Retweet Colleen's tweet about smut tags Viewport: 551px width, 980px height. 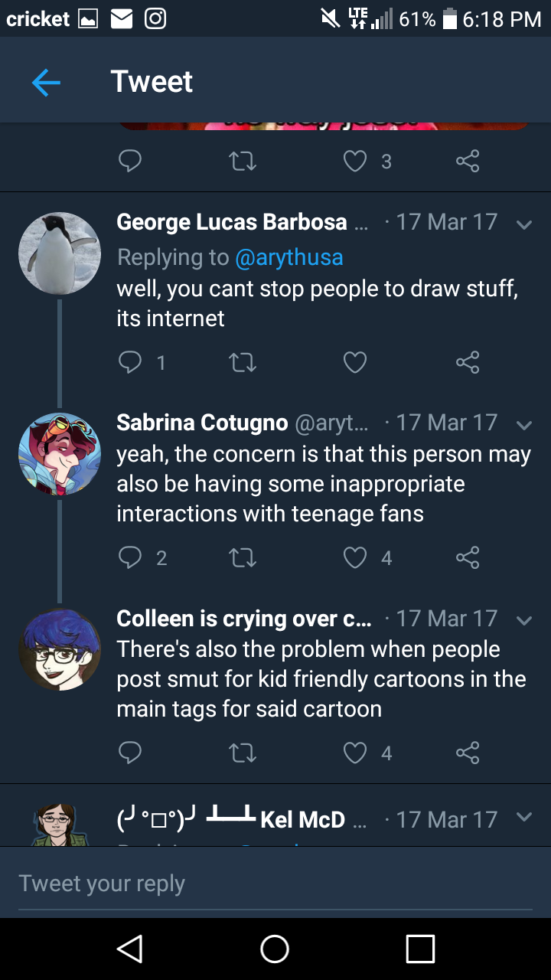[243, 753]
